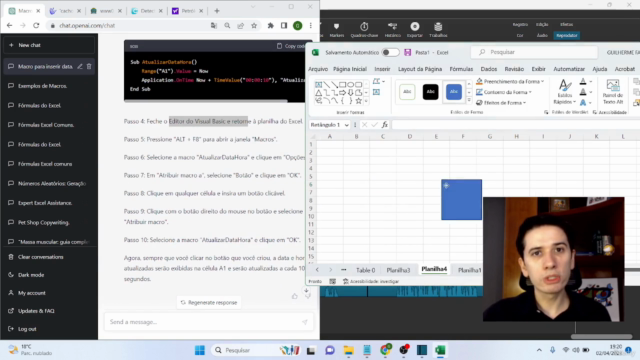The image size is (640, 360).
Task: Click the bookmark star icon in Chrome
Action: pyautogui.click(x=254, y=25)
